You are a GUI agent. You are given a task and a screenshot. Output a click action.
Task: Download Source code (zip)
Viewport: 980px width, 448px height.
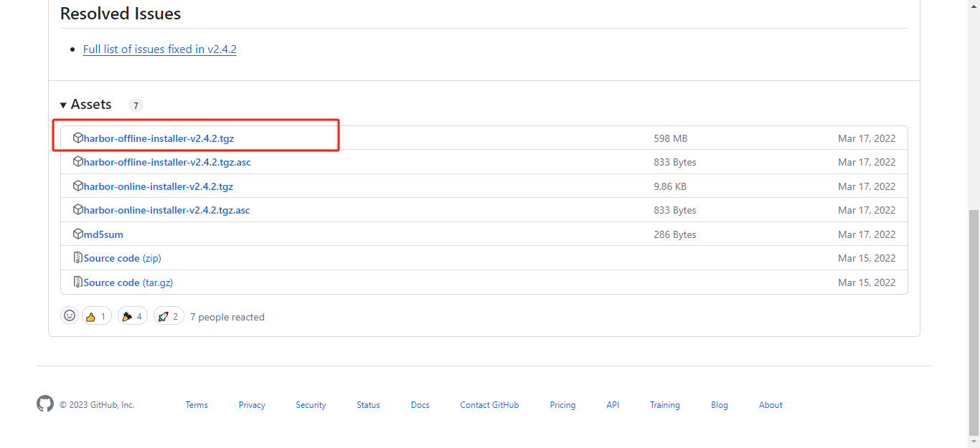click(x=122, y=258)
